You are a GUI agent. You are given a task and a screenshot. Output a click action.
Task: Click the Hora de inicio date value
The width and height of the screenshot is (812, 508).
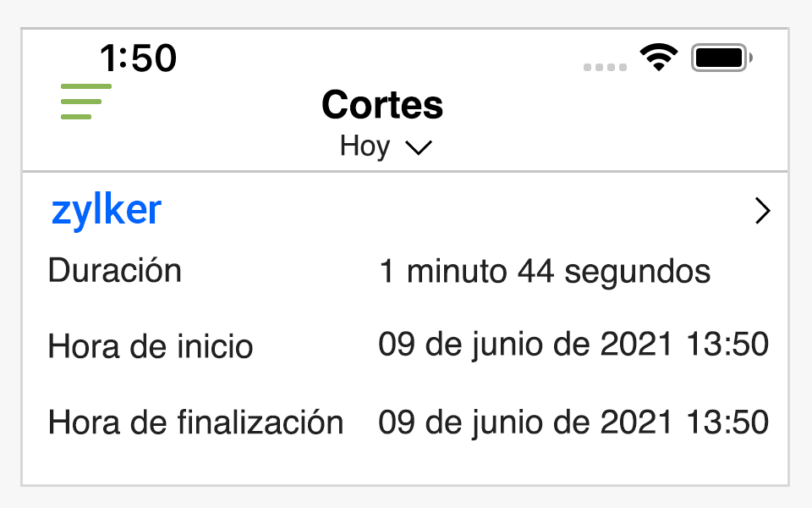click(573, 345)
